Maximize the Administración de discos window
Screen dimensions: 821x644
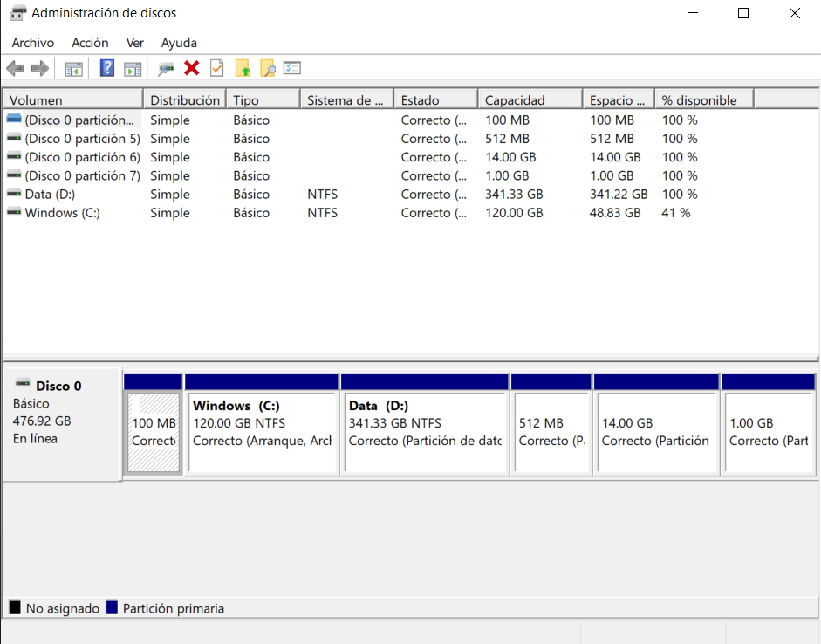(x=743, y=13)
